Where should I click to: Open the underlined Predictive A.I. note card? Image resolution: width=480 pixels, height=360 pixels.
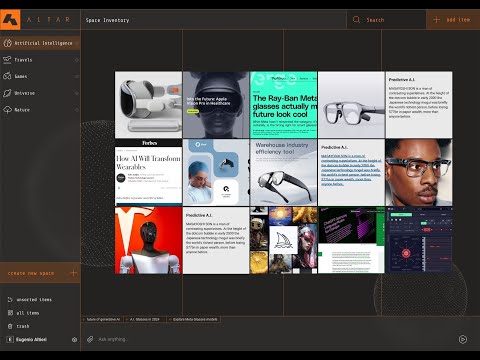click(x=351, y=172)
